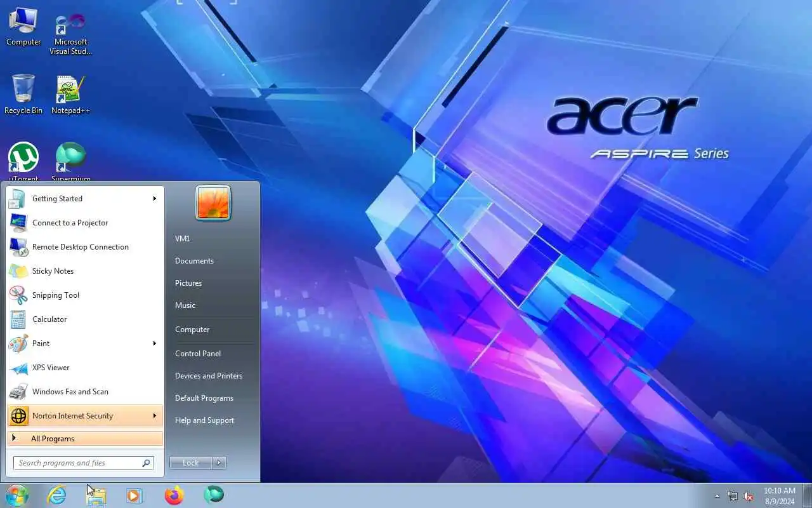Click the Lock button
812x508 pixels.
tap(191, 463)
